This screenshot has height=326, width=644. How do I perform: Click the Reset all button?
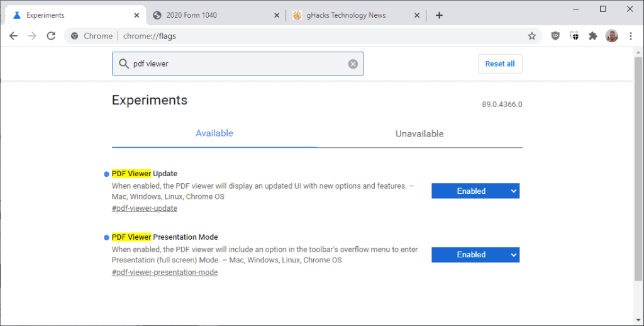[x=500, y=64]
